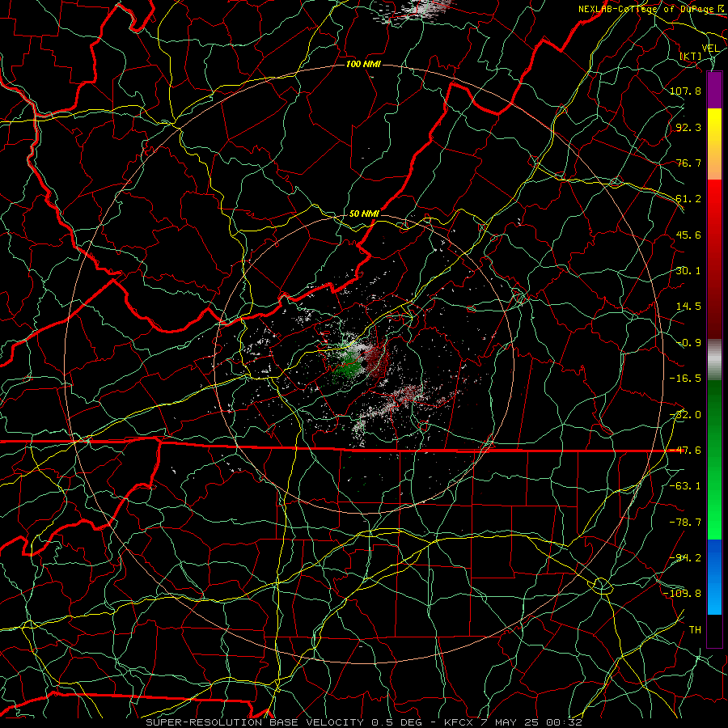Click the 61.2 scale value

pyautogui.click(x=688, y=199)
